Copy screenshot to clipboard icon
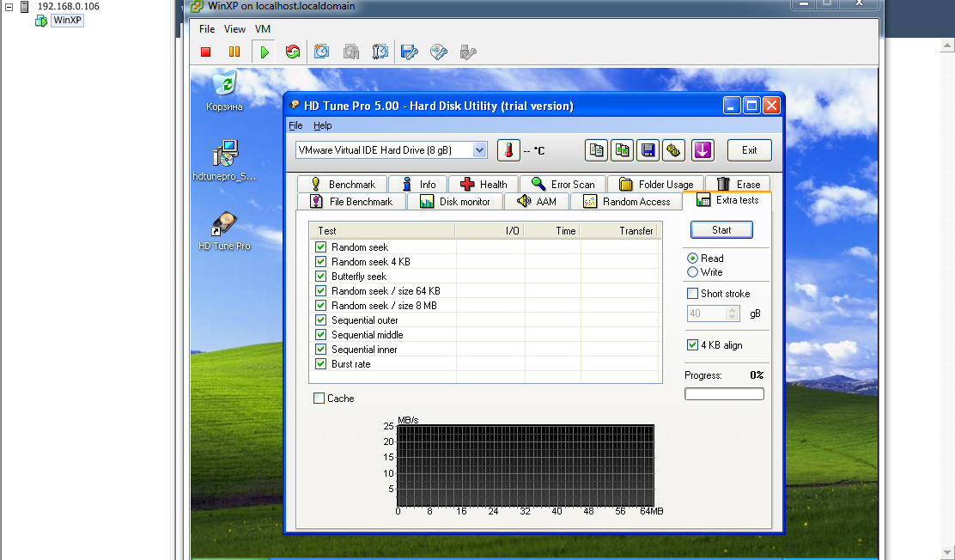The image size is (955, 560). 623,150
